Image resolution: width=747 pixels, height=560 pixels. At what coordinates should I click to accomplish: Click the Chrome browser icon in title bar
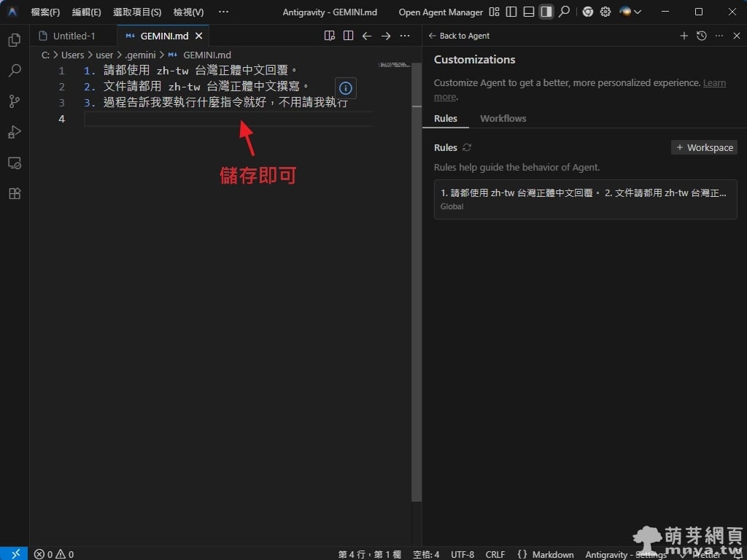(587, 12)
